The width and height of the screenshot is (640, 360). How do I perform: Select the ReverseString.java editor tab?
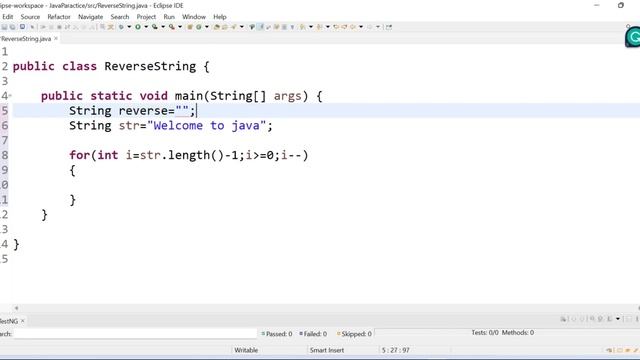click(x=26, y=38)
